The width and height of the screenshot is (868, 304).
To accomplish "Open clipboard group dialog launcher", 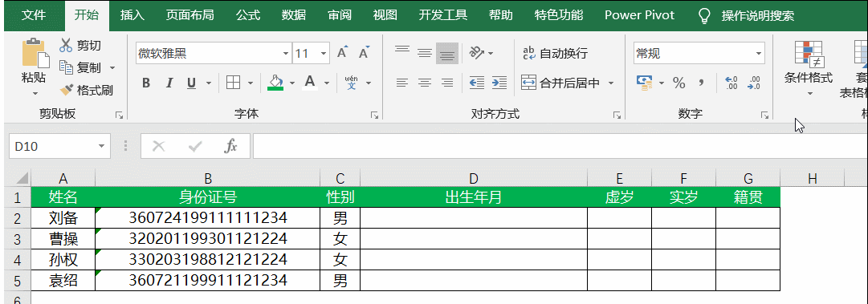I will point(119,115).
